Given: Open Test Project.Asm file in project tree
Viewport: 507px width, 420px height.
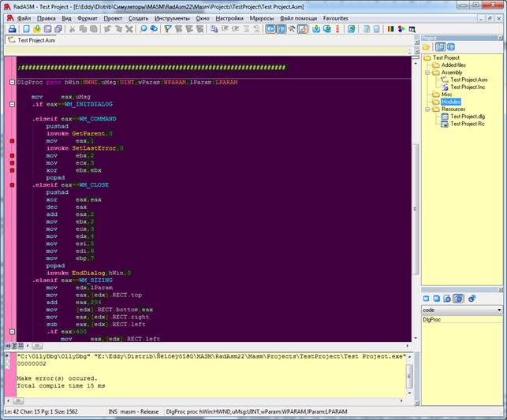Looking at the screenshot, I should [468, 80].
